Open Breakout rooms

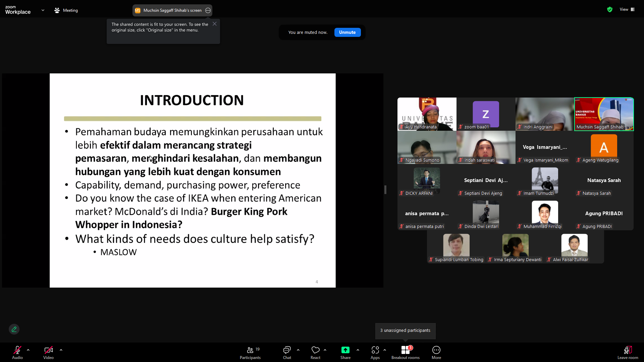(406, 352)
